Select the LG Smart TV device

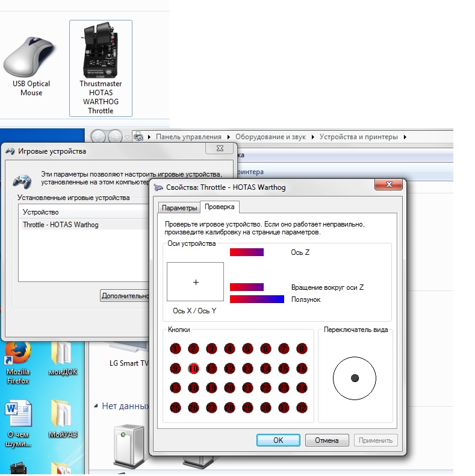point(129,363)
